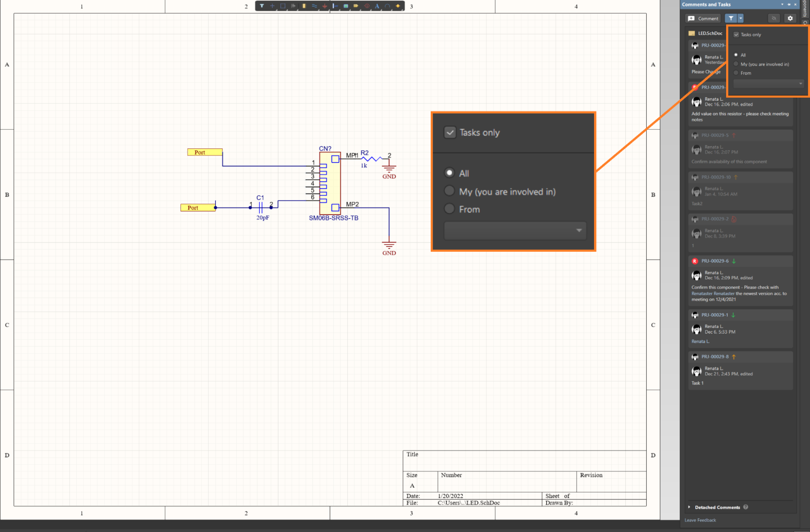Select the Place Arc drawing tool
Image resolution: width=810 pixels, height=532 pixels.
[387, 6]
